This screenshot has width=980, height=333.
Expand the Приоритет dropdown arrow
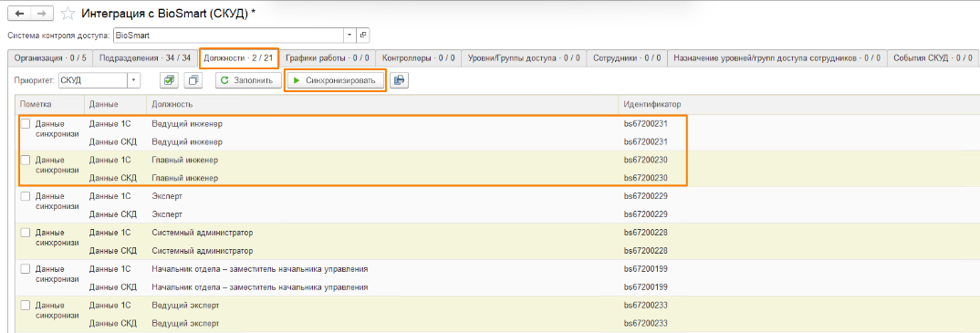(134, 80)
